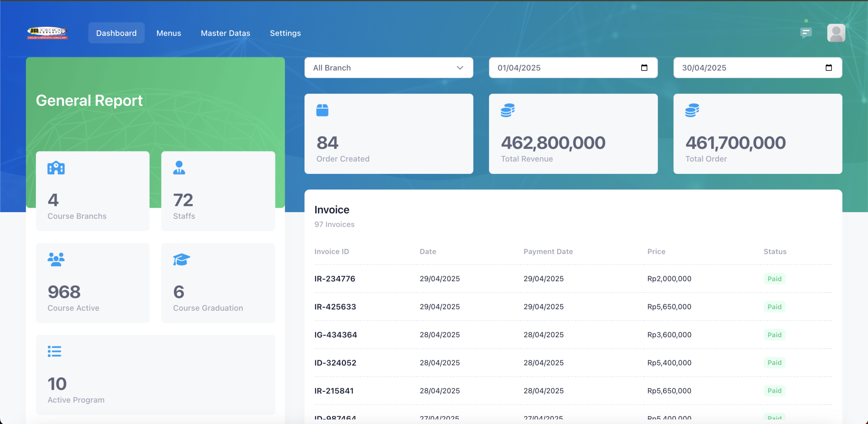
Task: Open end date calendar picker
Action: coord(829,68)
